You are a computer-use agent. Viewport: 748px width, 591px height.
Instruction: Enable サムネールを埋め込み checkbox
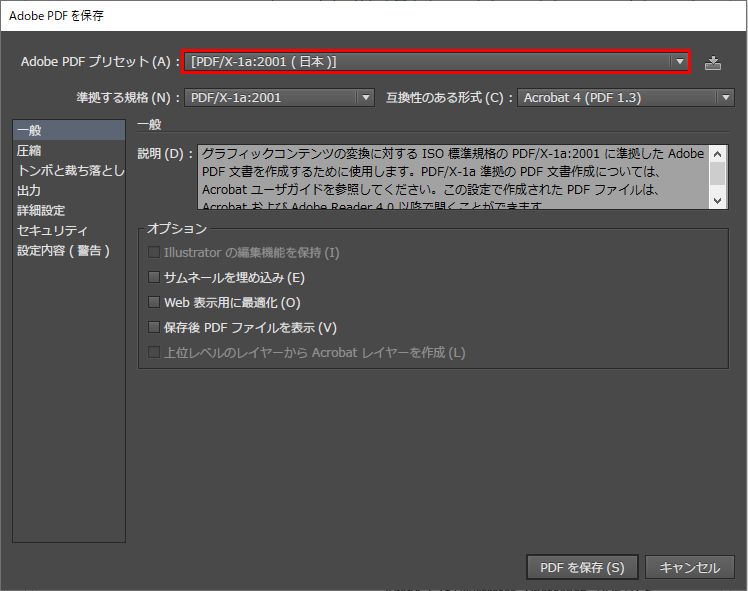tap(154, 277)
